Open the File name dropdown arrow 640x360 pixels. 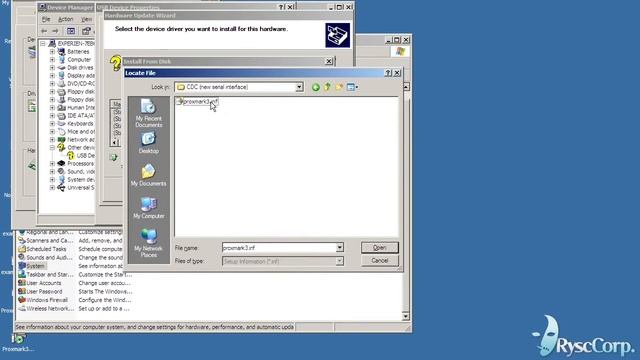340,247
